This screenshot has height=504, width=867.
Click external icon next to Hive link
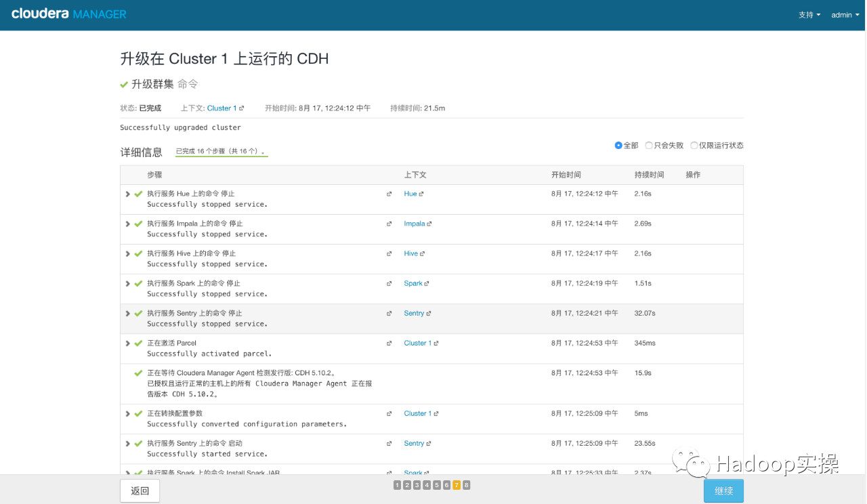pos(423,254)
